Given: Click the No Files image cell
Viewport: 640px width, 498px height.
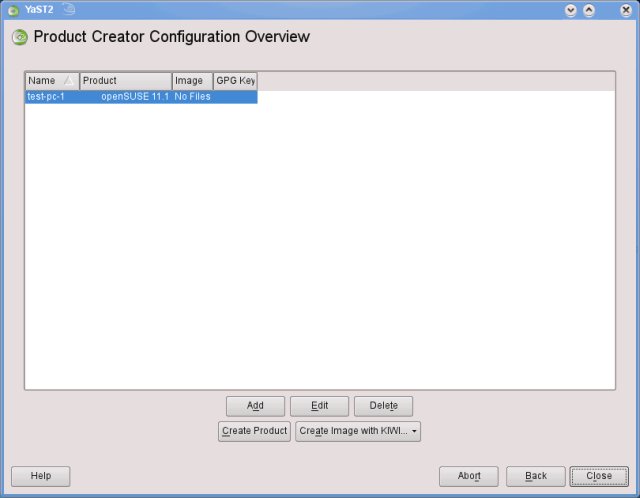Looking at the screenshot, I should click(192, 97).
